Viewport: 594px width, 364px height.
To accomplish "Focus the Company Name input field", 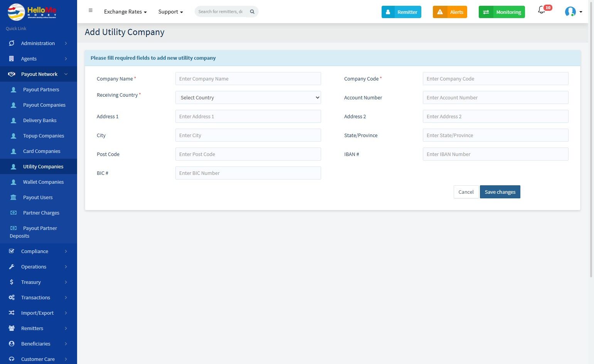I will point(248,79).
